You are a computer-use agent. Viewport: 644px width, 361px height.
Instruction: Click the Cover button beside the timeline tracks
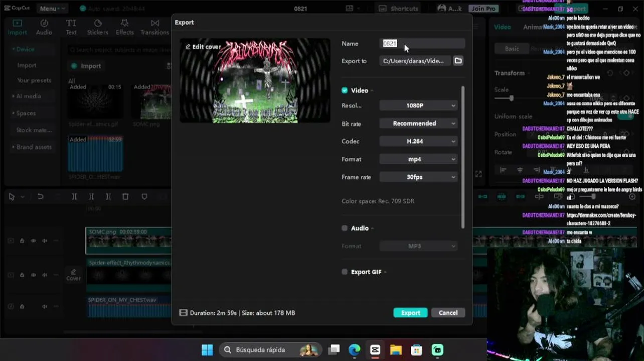(x=73, y=274)
